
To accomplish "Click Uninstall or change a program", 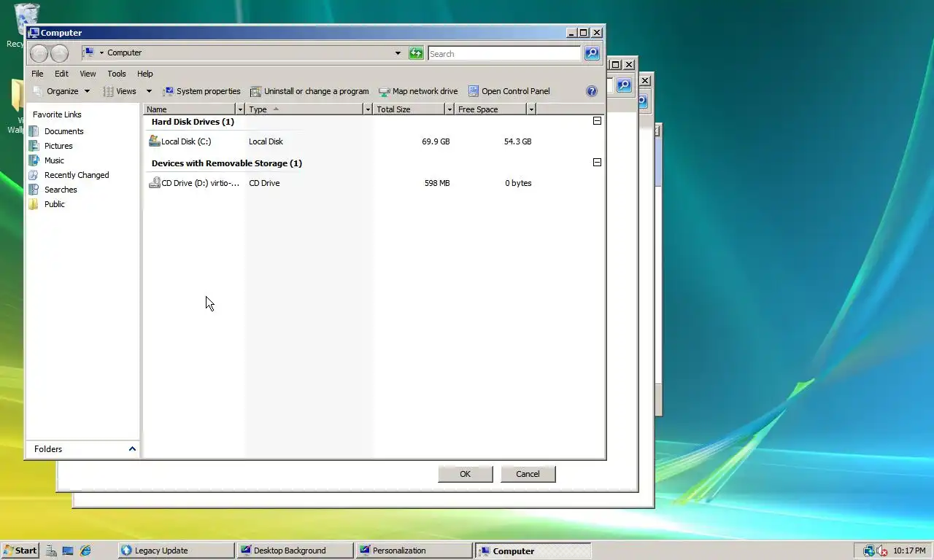I will (309, 91).
